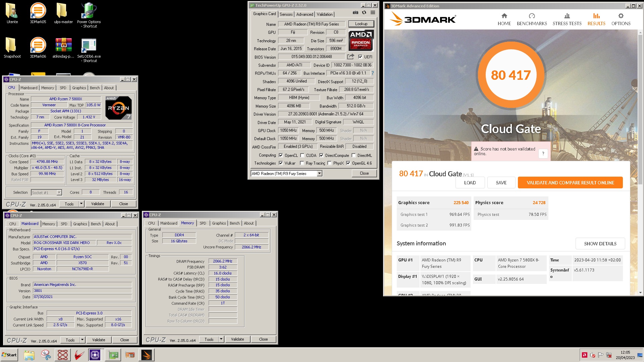Open the atikmdag-p... WinRAR archive

click(63, 47)
